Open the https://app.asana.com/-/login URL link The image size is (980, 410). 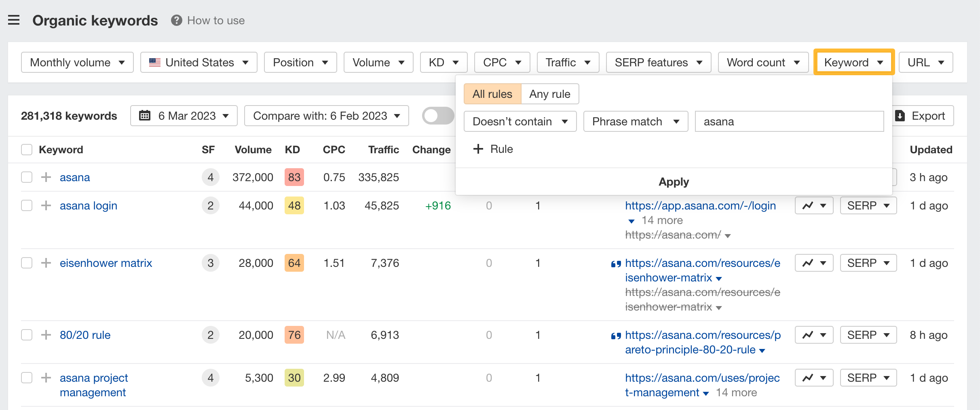701,205
